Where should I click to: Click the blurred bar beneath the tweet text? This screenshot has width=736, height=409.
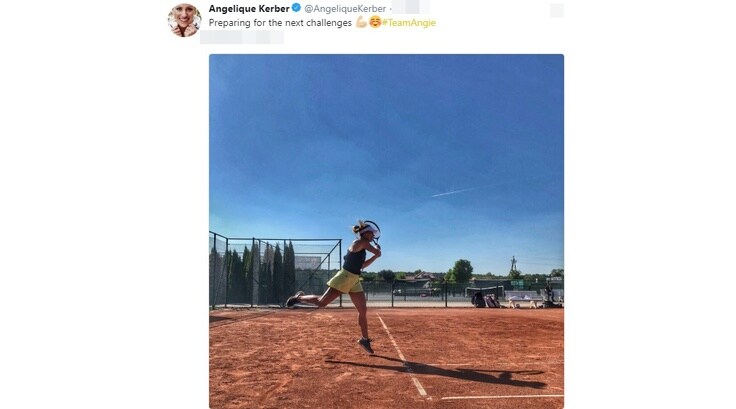pos(242,37)
